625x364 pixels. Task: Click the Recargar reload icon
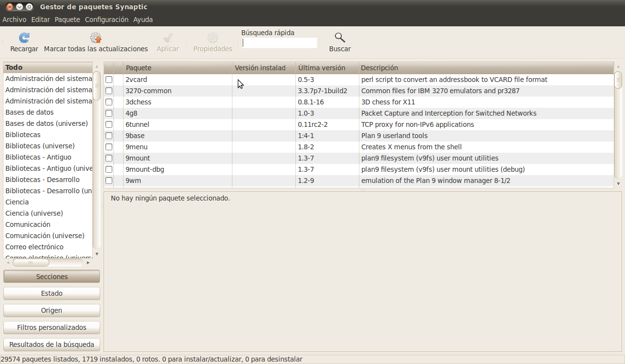click(24, 38)
